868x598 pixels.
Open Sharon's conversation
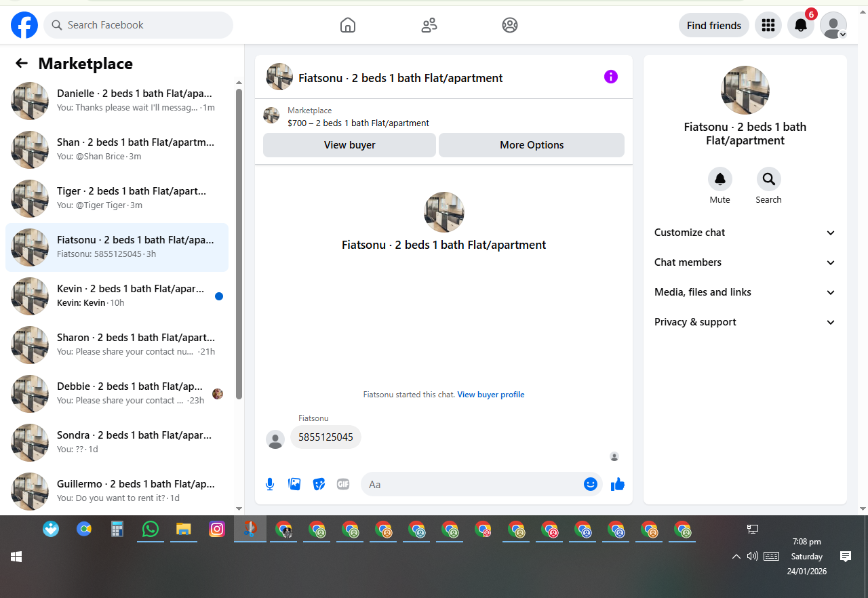point(117,345)
